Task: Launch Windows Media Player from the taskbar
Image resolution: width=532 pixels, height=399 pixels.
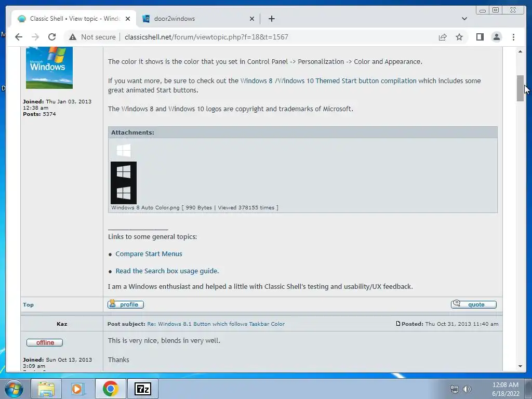Action: point(78,389)
